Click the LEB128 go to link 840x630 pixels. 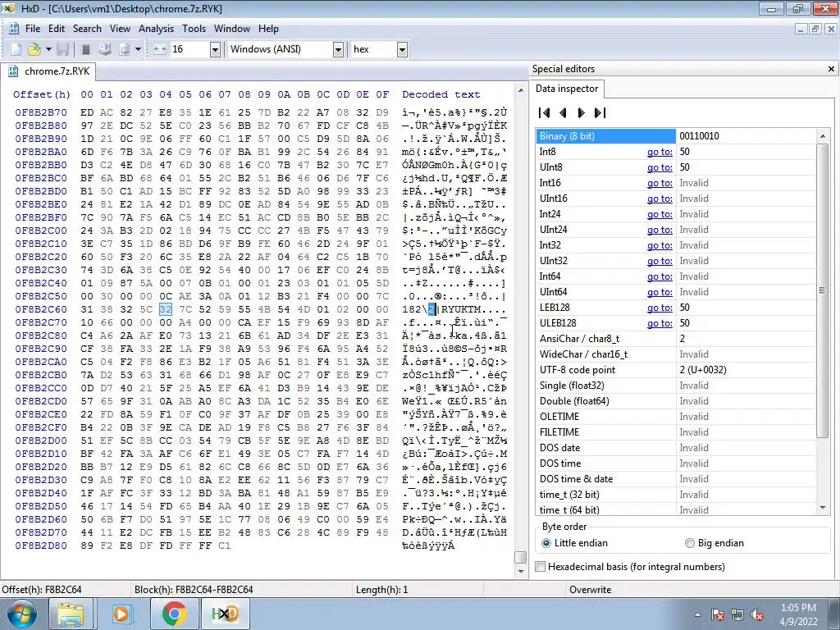click(x=660, y=308)
